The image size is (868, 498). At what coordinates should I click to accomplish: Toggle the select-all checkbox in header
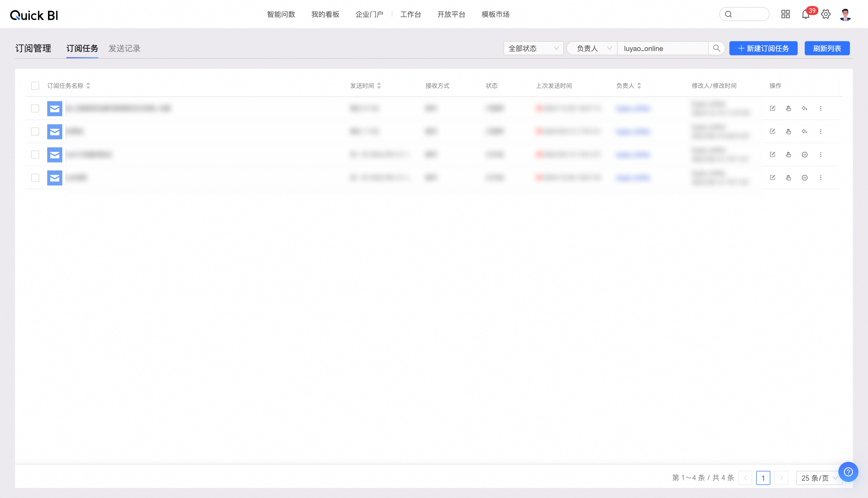click(35, 86)
